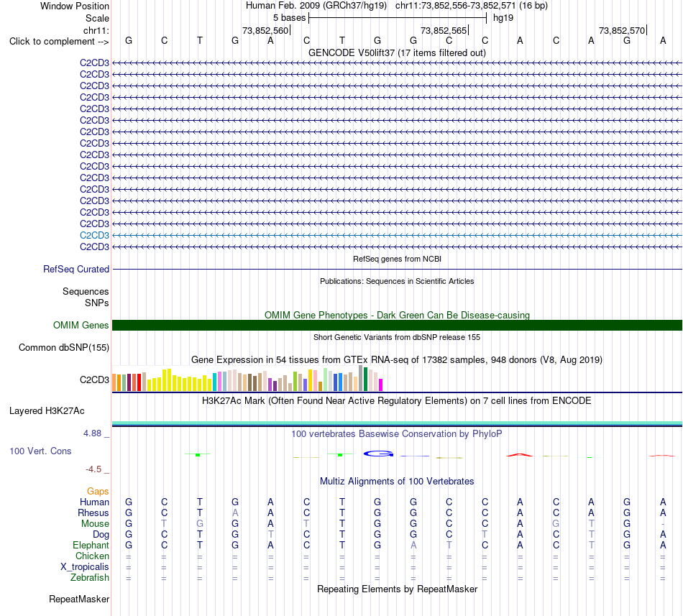Click the tall gray bar in GTEx chart

[360, 378]
